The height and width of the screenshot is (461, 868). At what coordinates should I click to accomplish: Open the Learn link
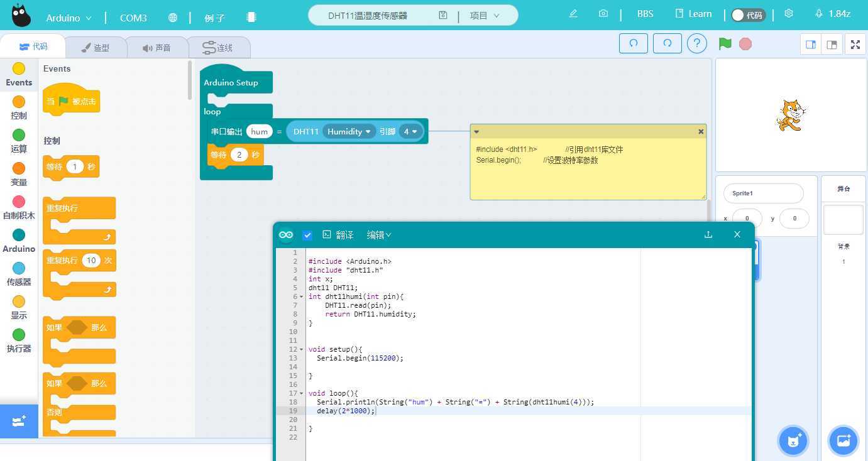(693, 14)
